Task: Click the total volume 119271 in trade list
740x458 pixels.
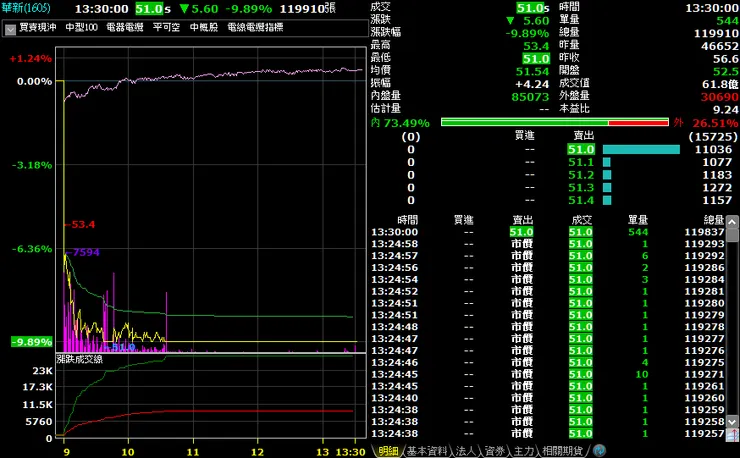Action: [704, 374]
